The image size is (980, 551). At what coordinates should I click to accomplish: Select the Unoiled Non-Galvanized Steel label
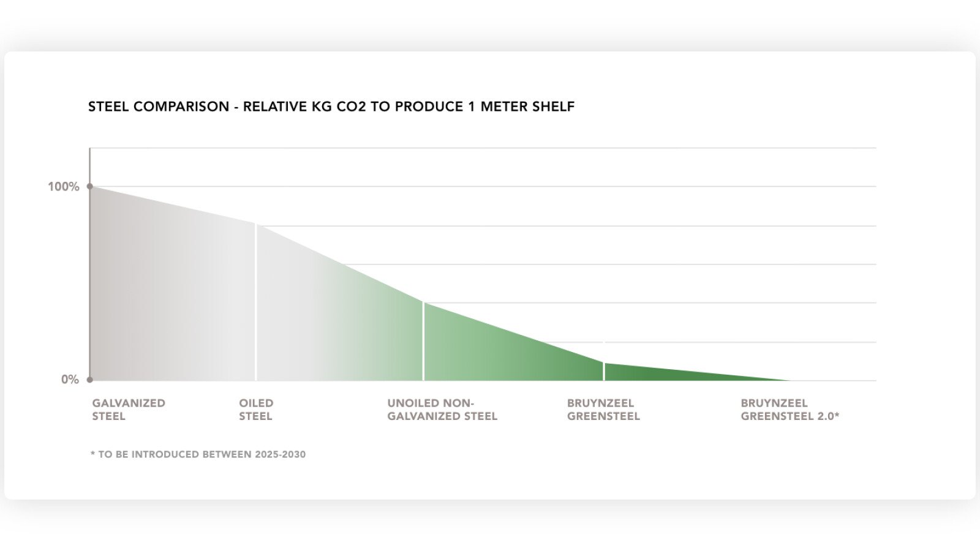[x=442, y=410]
